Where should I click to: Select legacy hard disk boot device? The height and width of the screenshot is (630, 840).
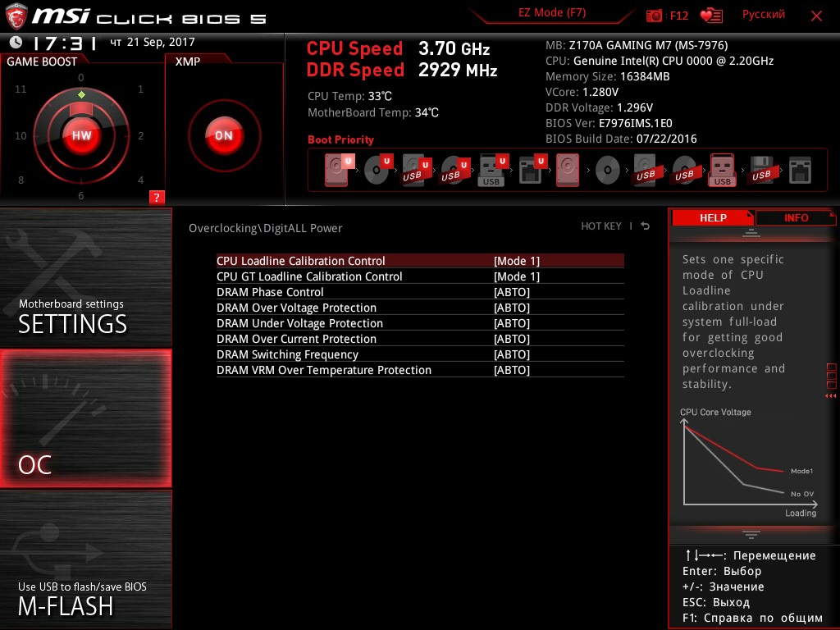(x=568, y=170)
